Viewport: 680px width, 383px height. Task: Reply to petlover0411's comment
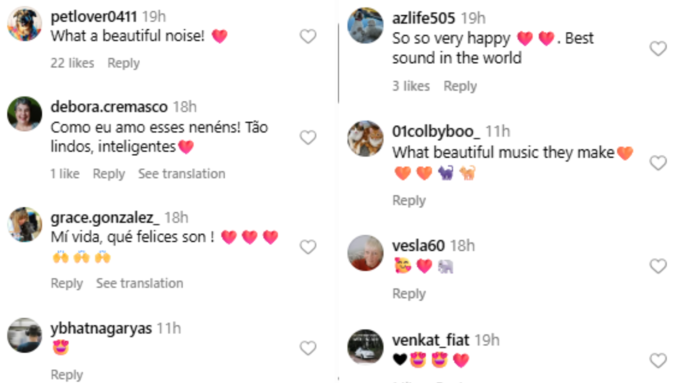click(124, 63)
